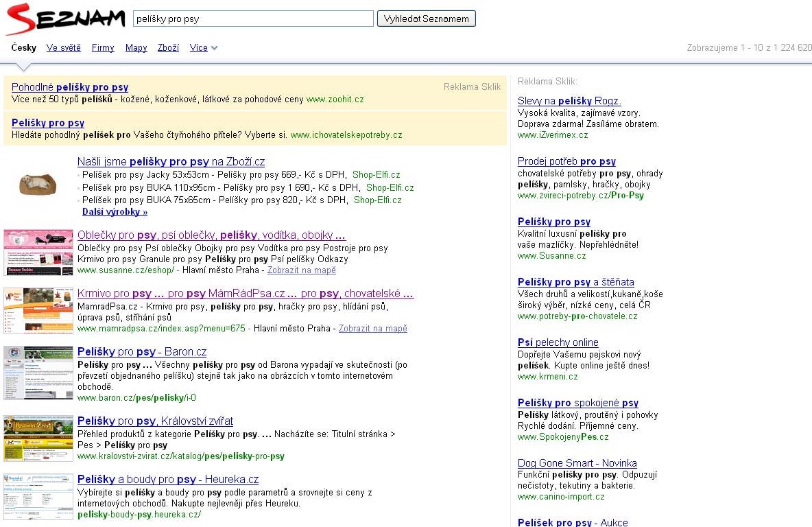This screenshot has width=812, height=527.
Task: Open sidebar ad 'Pelíšky pro spokojené psy'
Action: 578,403
